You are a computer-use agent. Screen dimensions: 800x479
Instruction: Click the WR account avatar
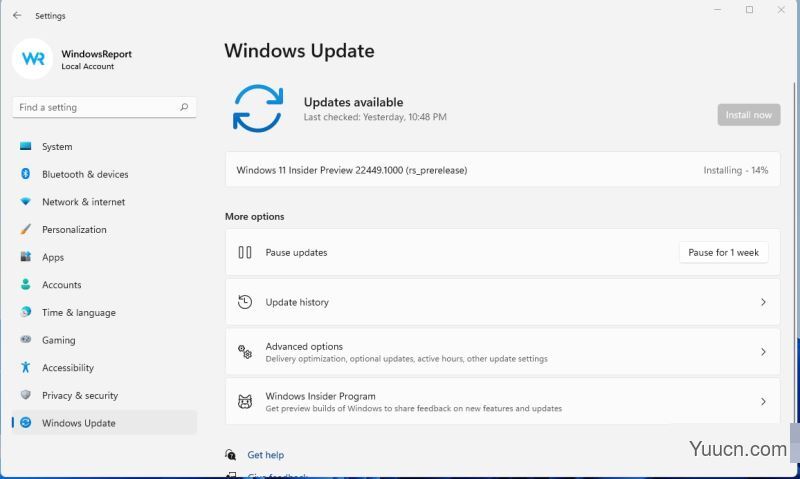33,59
